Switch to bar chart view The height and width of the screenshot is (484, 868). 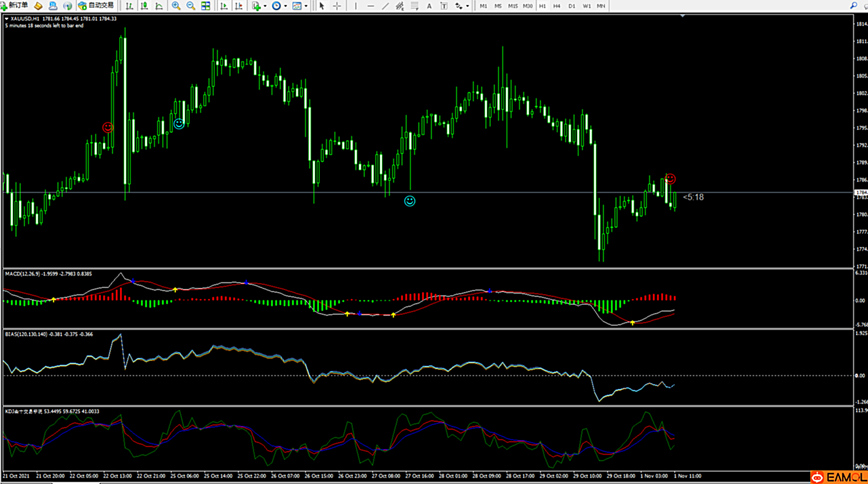pos(130,6)
